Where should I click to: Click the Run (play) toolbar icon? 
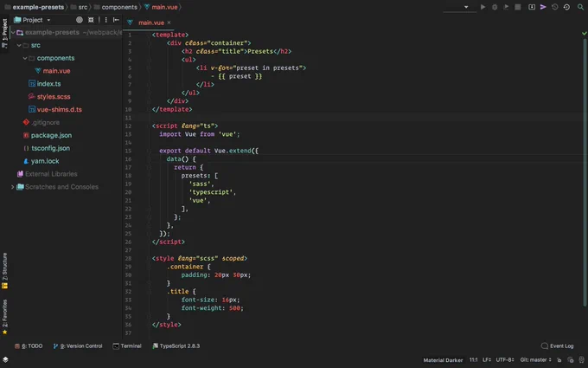click(x=483, y=7)
